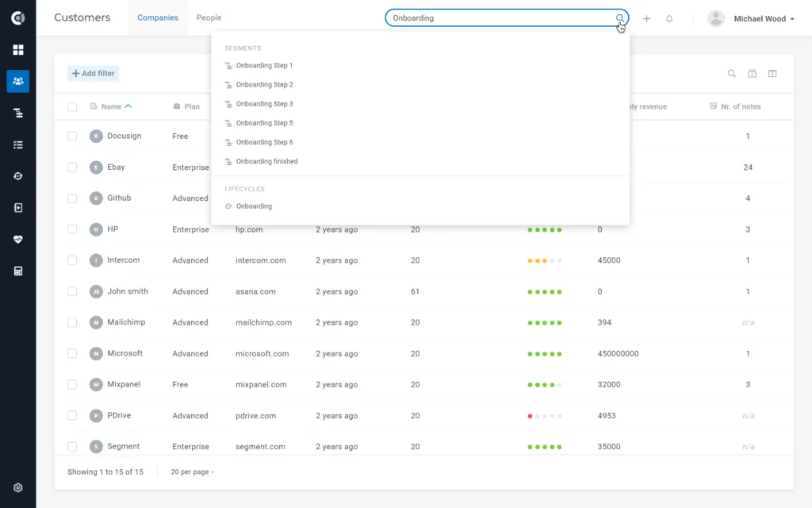This screenshot has width=812, height=508.
Task: Click the Intercom health score dots
Action: coord(544,260)
